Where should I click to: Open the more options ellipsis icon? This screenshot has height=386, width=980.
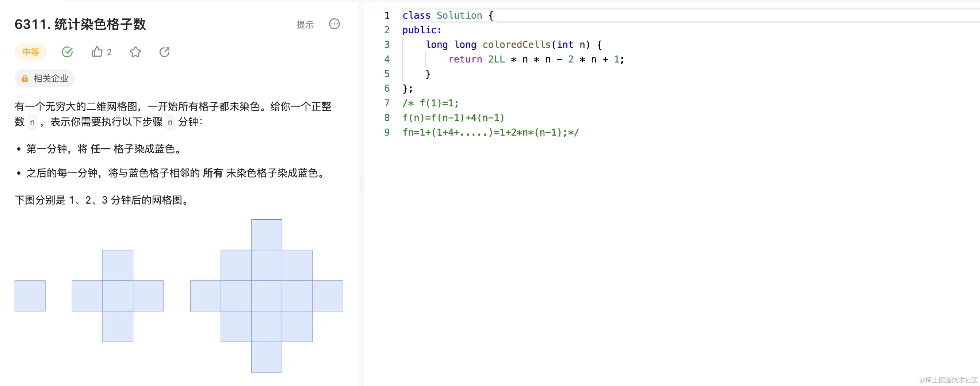pos(334,24)
